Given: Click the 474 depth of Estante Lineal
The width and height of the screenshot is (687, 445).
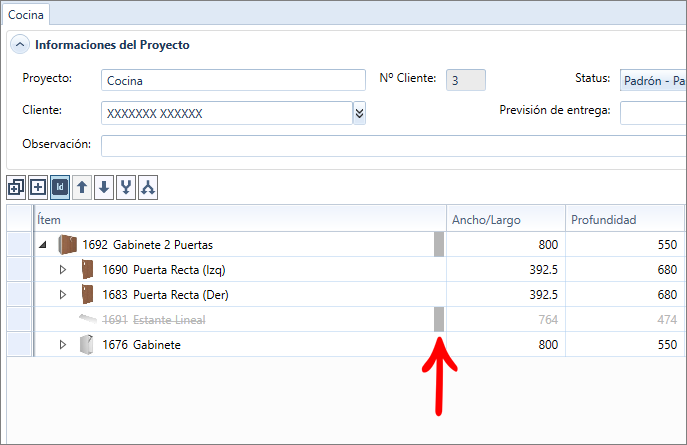Looking at the screenshot, I should click(x=667, y=320).
